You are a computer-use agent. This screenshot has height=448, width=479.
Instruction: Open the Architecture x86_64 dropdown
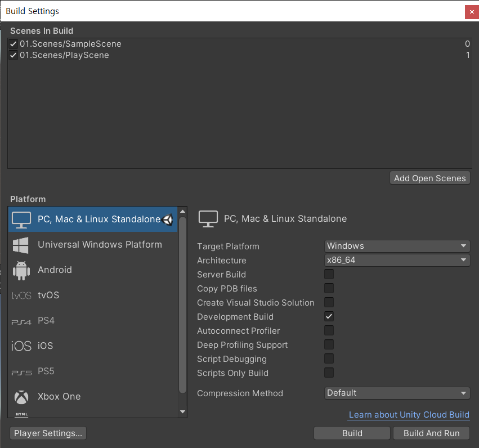(x=397, y=260)
